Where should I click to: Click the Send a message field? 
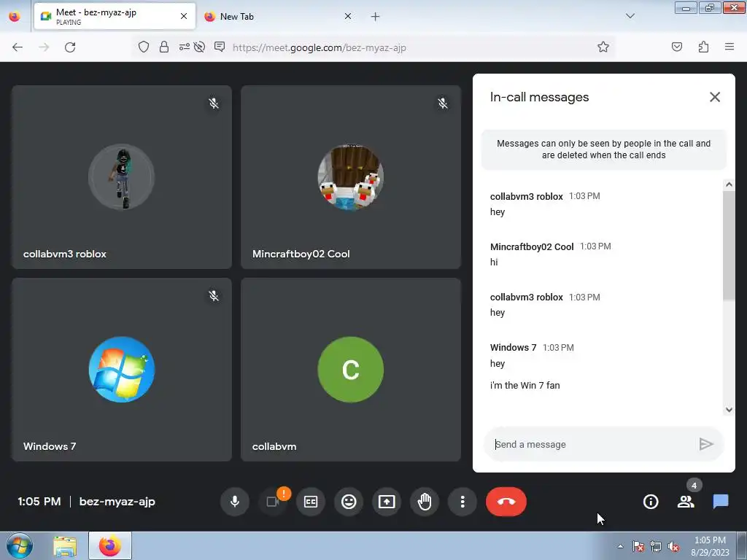591,444
